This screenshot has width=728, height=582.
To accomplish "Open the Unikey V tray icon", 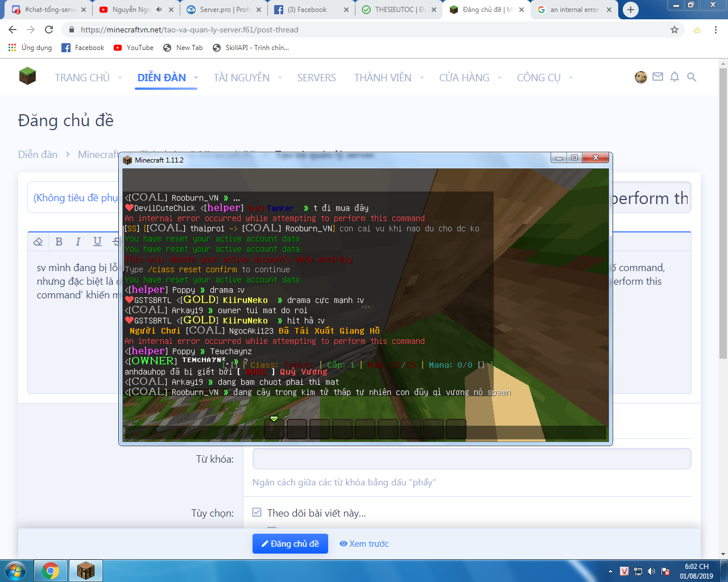I will pos(624,571).
